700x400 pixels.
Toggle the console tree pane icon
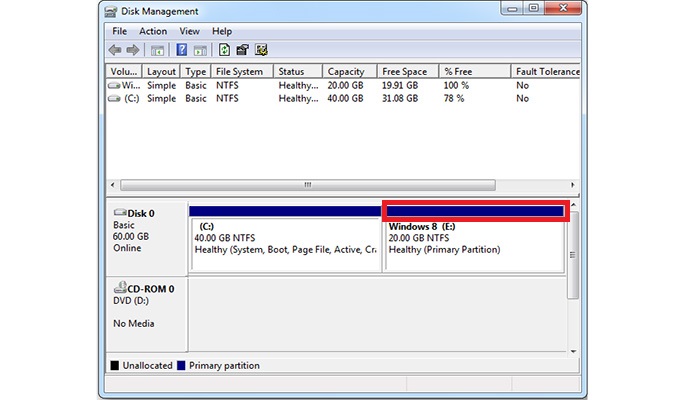158,49
